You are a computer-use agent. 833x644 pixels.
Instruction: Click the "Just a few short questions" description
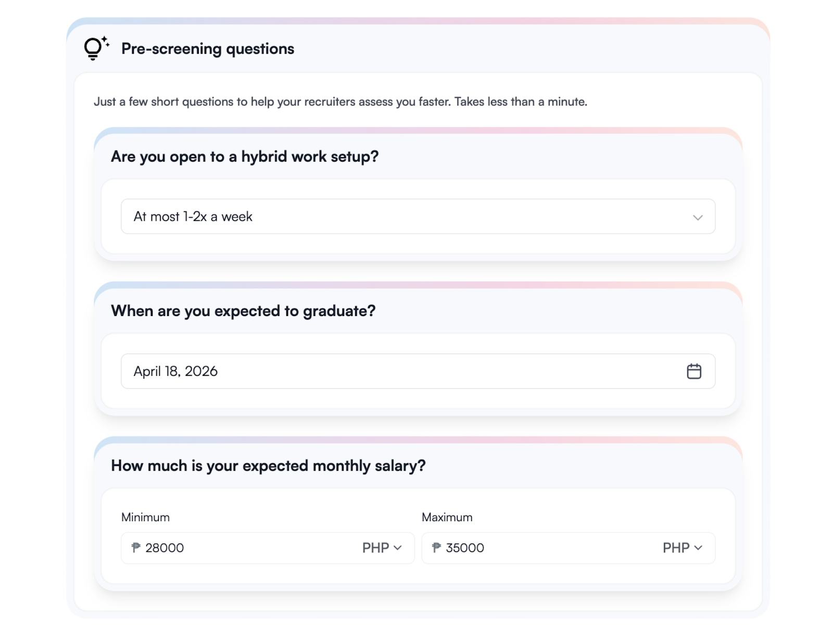tap(340, 102)
